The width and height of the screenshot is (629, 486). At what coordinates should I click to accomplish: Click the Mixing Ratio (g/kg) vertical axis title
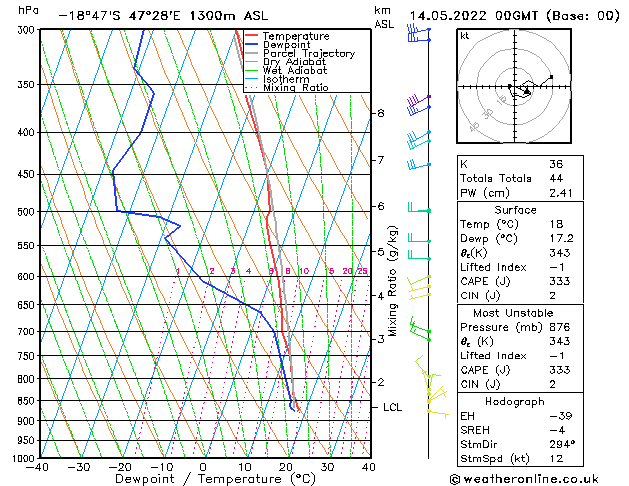click(392, 281)
